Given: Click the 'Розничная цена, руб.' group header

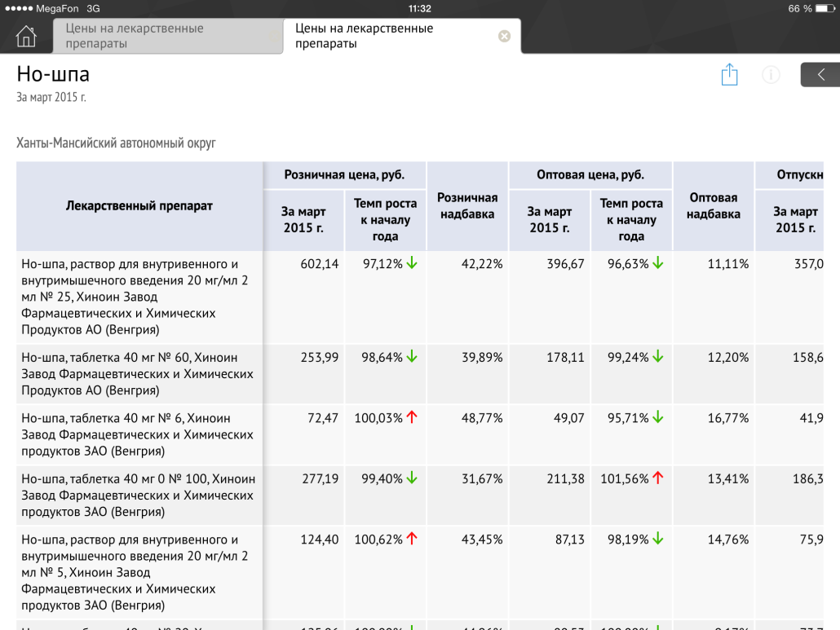Looking at the screenshot, I should [344, 175].
